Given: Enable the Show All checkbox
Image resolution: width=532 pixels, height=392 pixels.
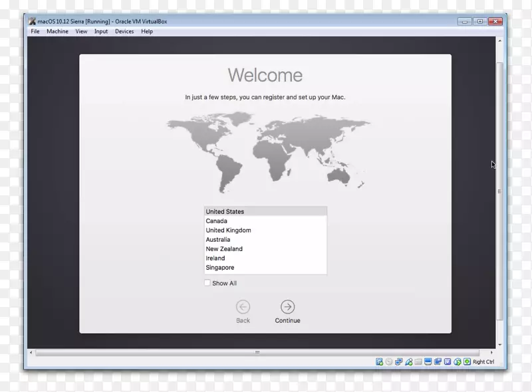Looking at the screenshot, I should (x=207, y=283).
